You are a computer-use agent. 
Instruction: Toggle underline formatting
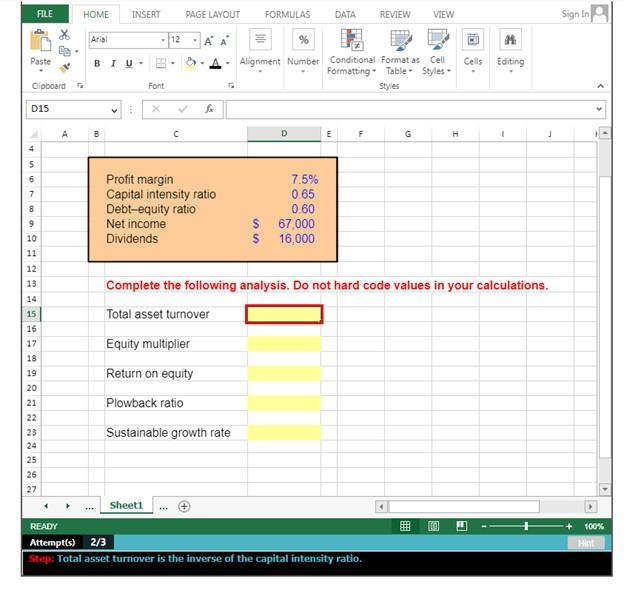pyautogui.click(x=129, y=63)
